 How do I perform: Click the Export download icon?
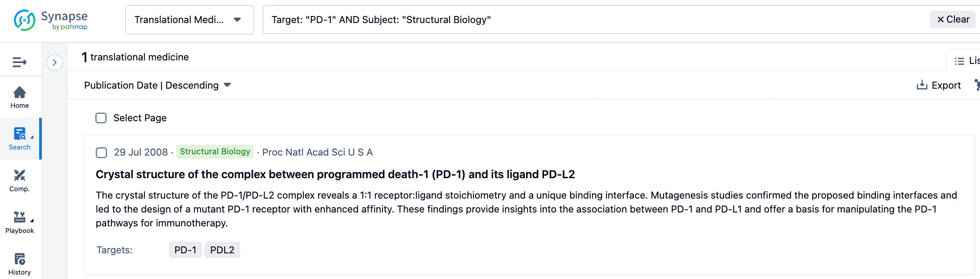pyautogui.click(x=922, y=85)
